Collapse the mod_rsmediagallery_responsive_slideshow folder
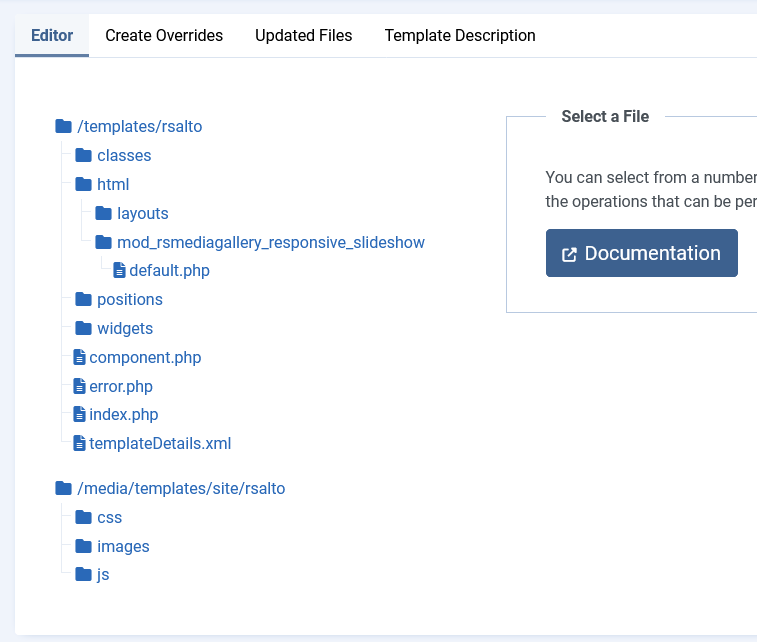 [271, 242]
